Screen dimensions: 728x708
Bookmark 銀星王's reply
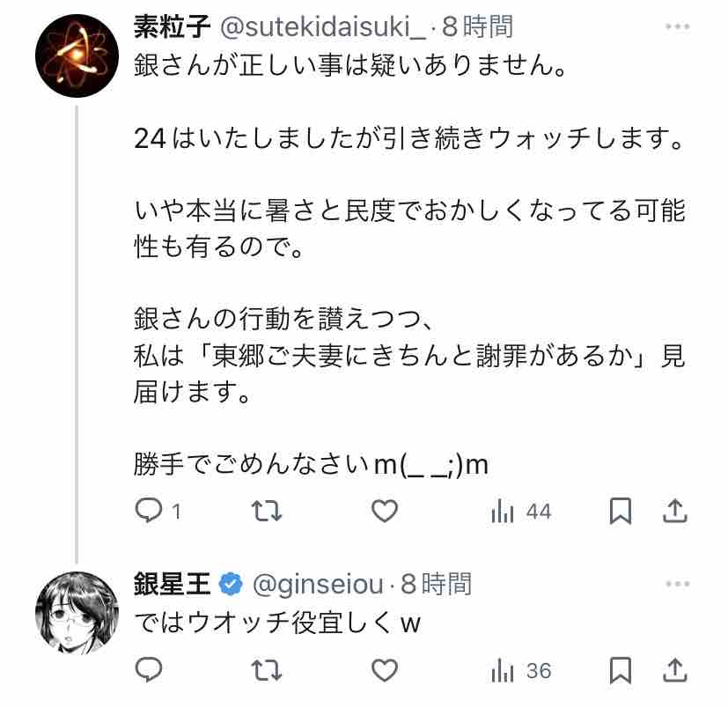point(621,671)
